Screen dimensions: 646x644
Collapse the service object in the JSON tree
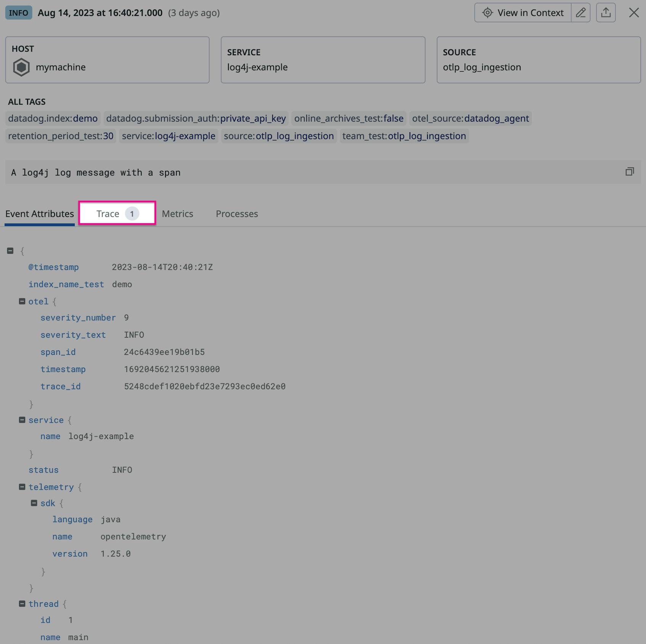pos(22,420)
